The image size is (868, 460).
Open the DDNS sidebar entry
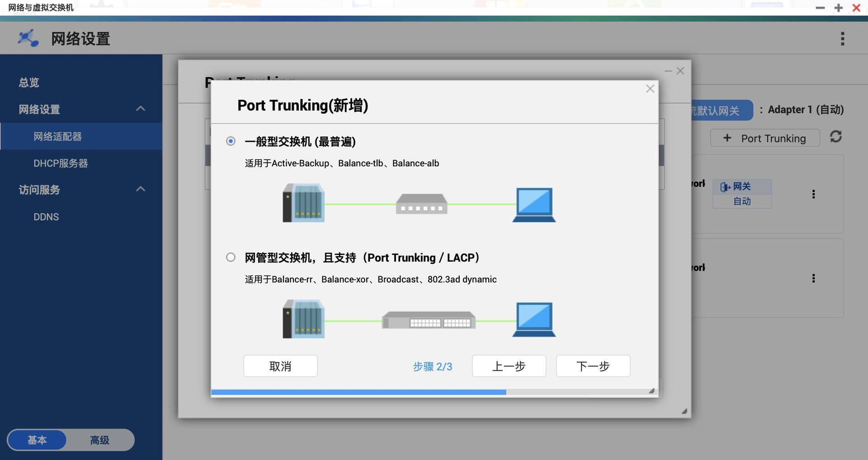coord(46,216)
